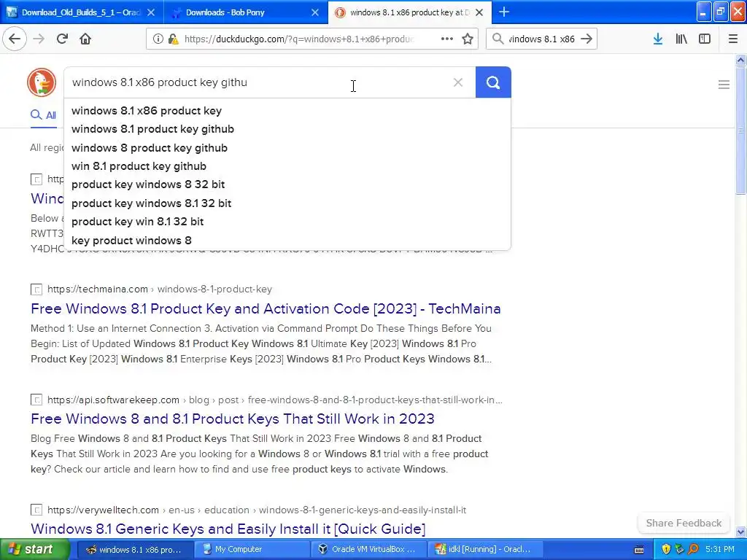
Task: Choose suggestion 'product key win 8.1 32 bit'
Action: (x=137, y=222)
